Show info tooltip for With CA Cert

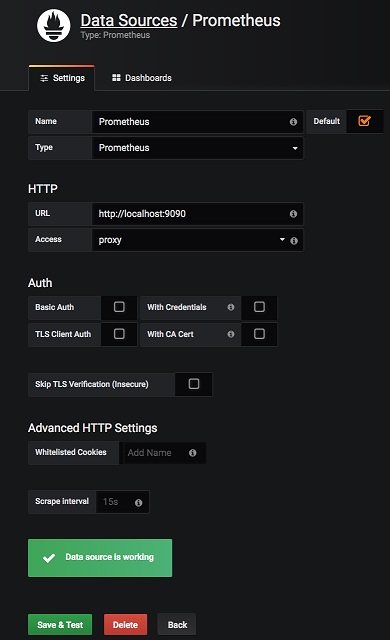click(x=231, y=334)
